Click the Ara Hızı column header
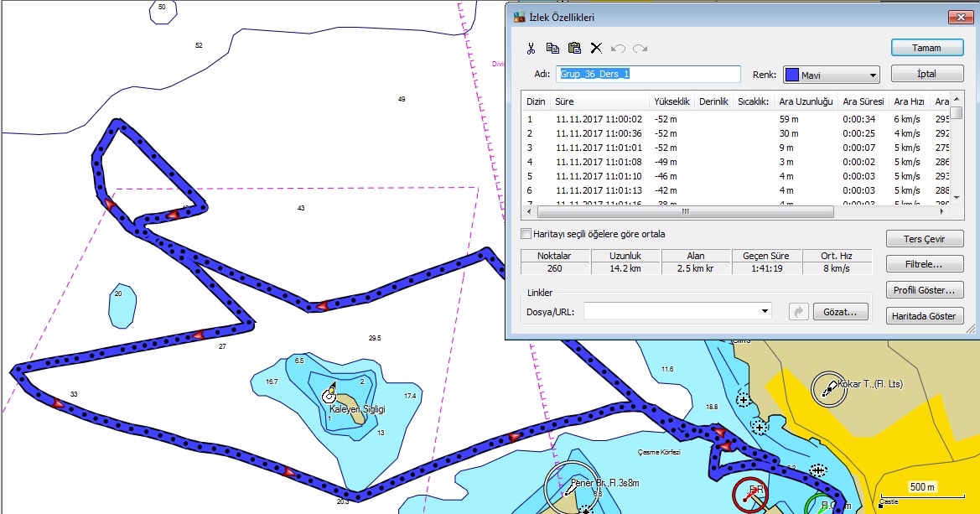980x514 pixels. coord(910,101)
